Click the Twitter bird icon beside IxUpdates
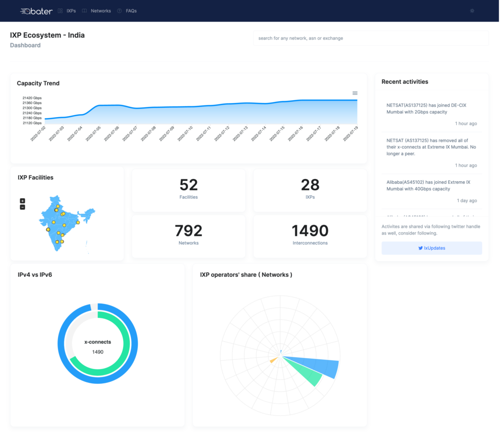Screen dimensions: 504x440 click(420, 248)
